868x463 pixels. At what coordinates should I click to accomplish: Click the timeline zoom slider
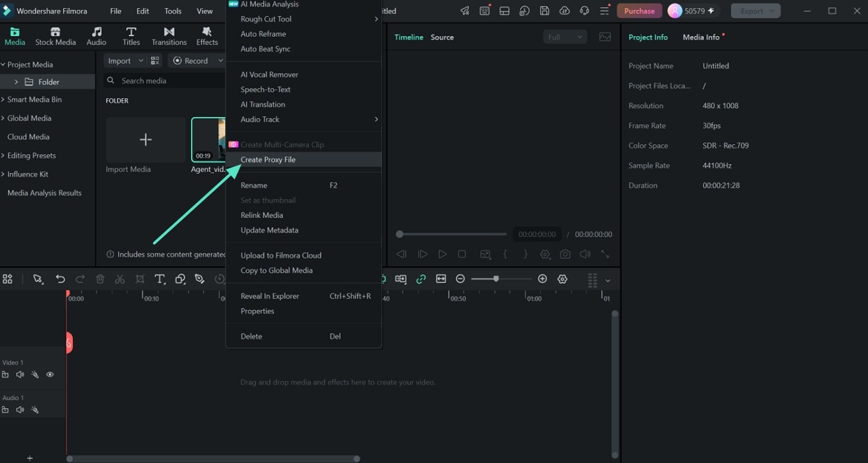pyautogui.click(x=501, y=279)
